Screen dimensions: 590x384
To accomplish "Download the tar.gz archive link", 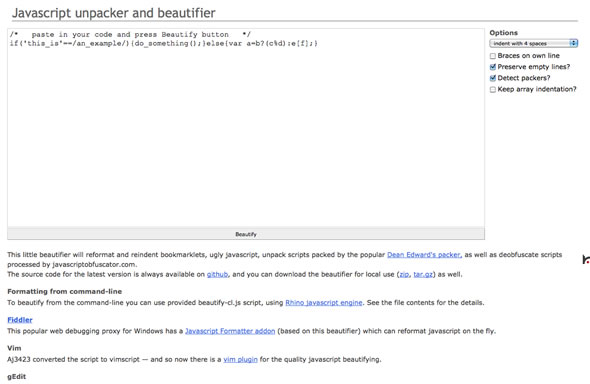I will pyautogui.click(x=423, y=274).
